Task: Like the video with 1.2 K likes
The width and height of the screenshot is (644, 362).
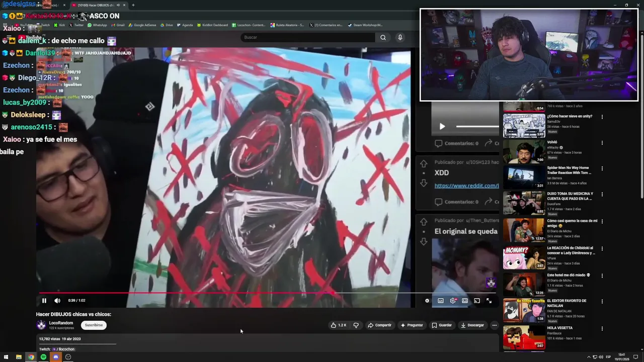Action: [338, 325]
